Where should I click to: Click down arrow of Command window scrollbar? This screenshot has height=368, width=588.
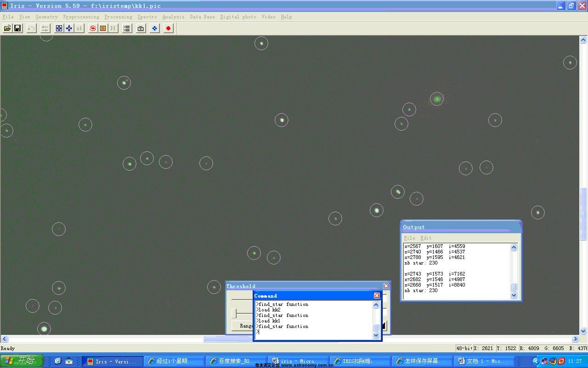[x=376, y=335]
